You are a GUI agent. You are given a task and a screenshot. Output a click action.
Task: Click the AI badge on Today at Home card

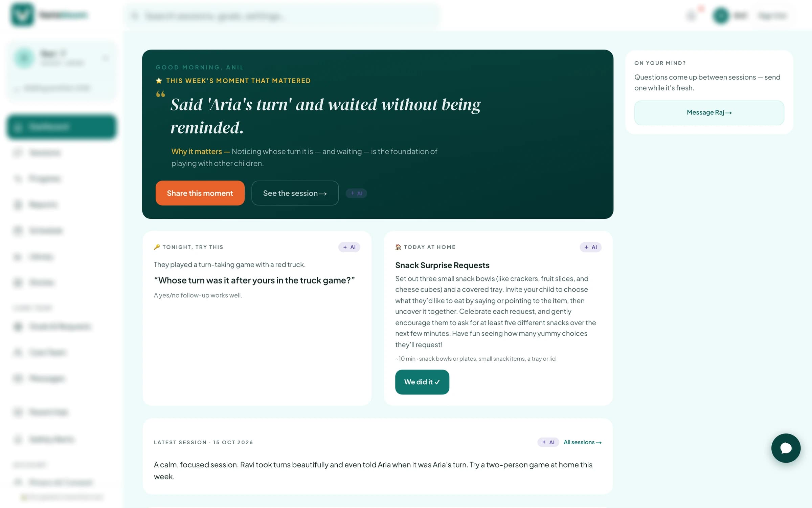[590, 247]
